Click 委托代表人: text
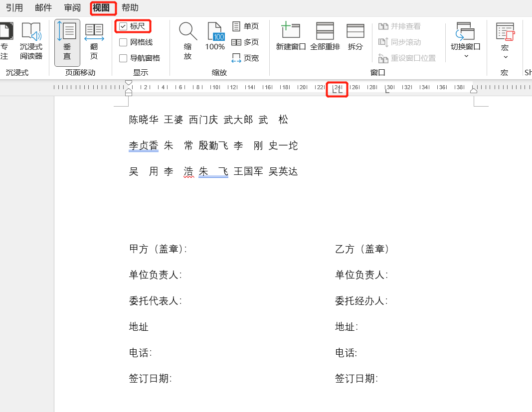 [156, 301]
